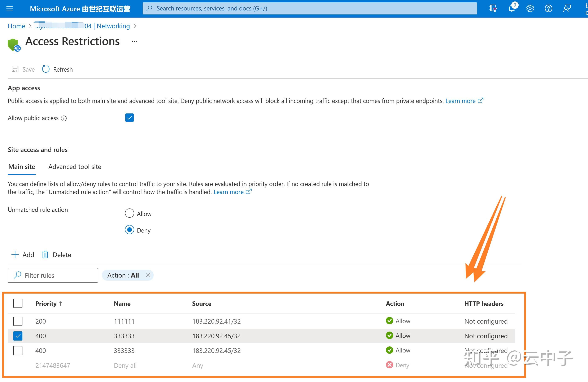
Task: Uncheck the selected rule 333333
Action: tap(18, 336)
